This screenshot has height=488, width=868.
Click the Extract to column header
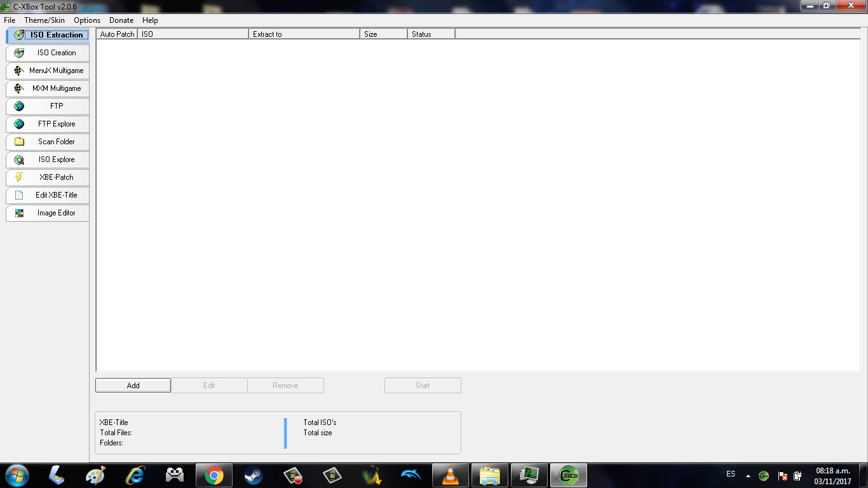point(304,34)
